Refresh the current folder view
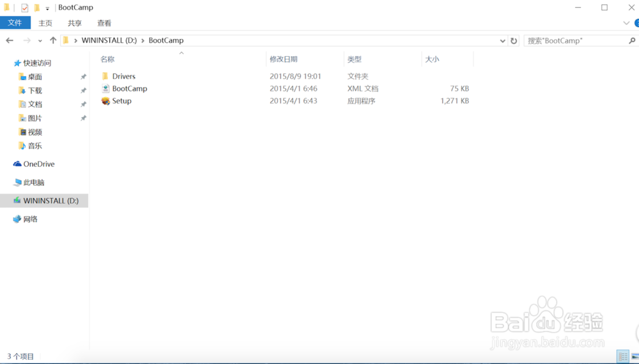 coord(514,41)
